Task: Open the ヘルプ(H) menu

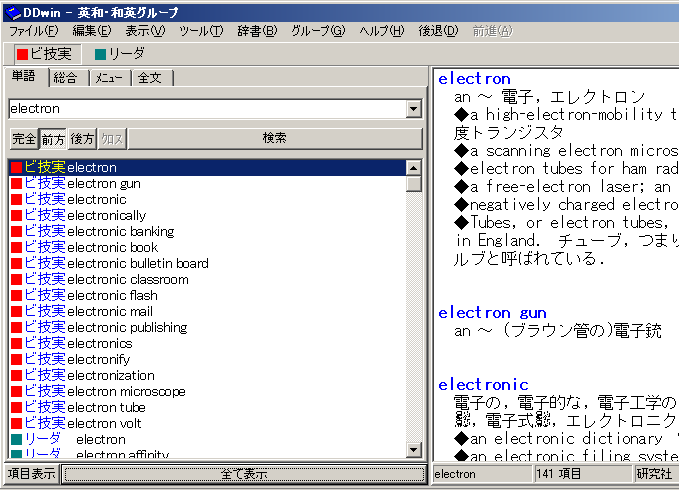Action: click(x=382, y=31)
